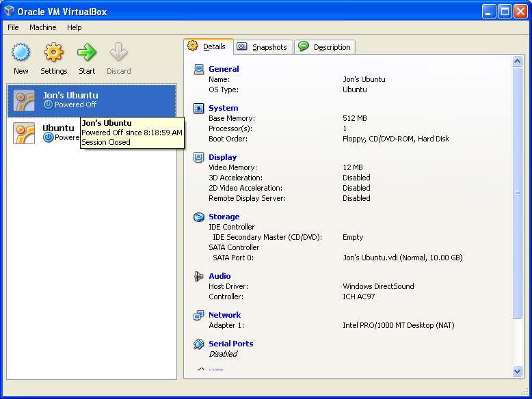Click the Audio section speaker icon
The image size is (532, 399).
[199, 276]
